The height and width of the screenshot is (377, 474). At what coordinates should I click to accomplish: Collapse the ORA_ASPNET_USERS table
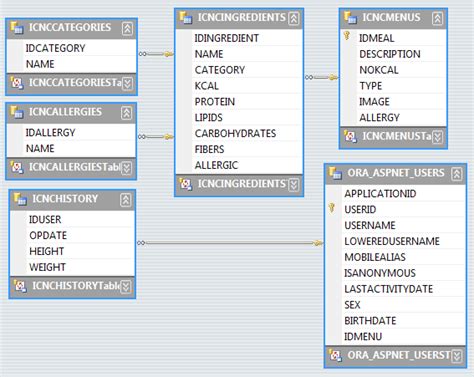(x=456, y=174)
